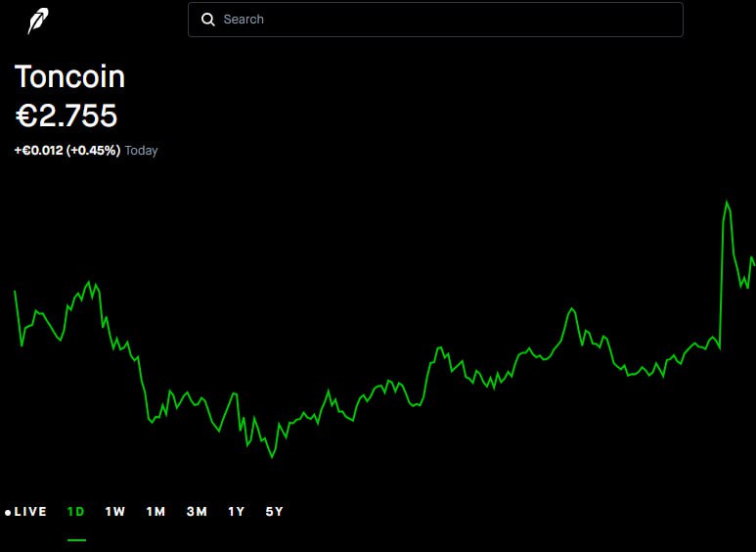Click the search magnifier icon
Image resolution: width=756 pixels, height=552 pixels.
[x=207, y=20]
